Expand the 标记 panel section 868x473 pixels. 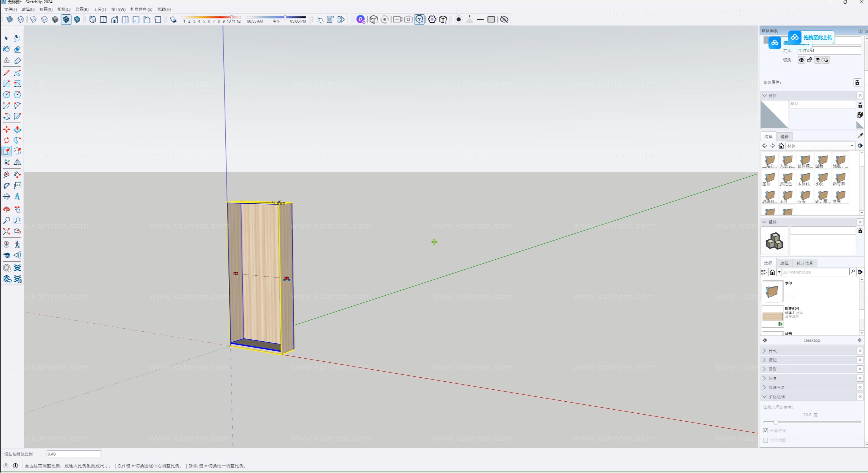click(764, 360)
